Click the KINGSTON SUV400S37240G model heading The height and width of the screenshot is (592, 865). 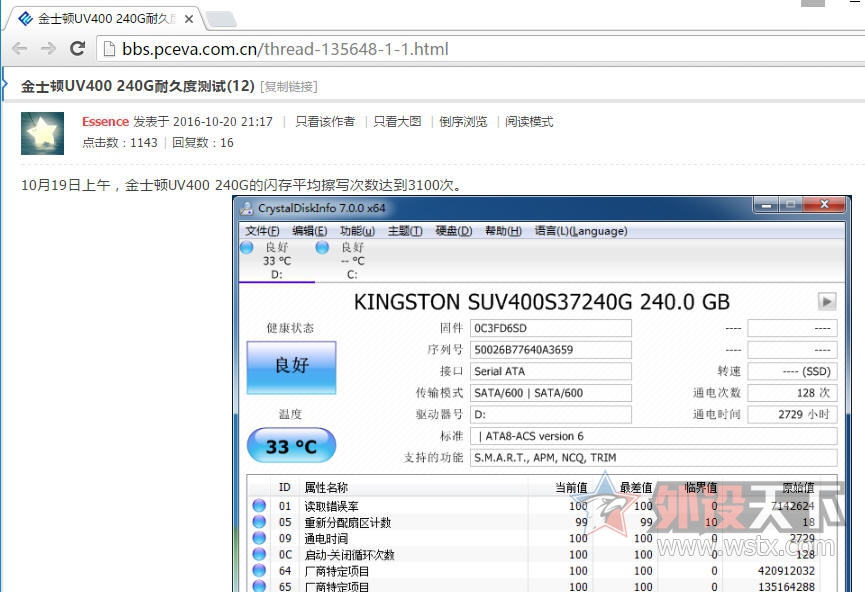(x=542, y=302)
